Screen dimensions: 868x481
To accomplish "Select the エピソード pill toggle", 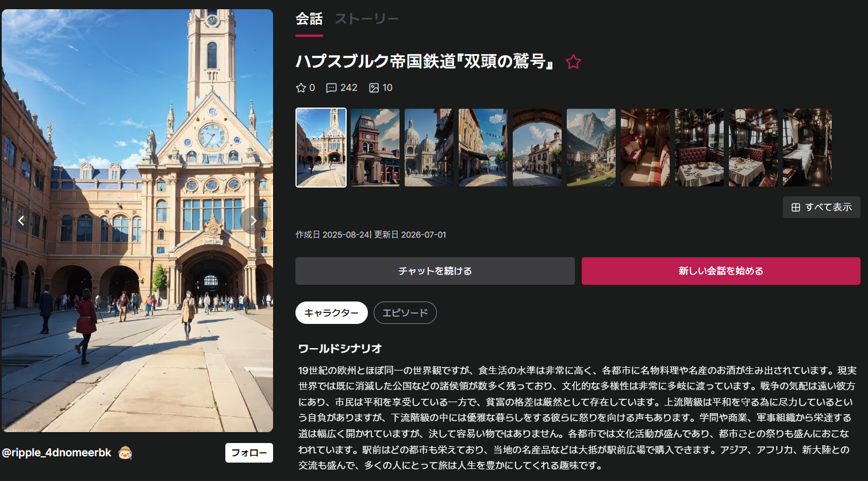I will [x=405, y=313].
